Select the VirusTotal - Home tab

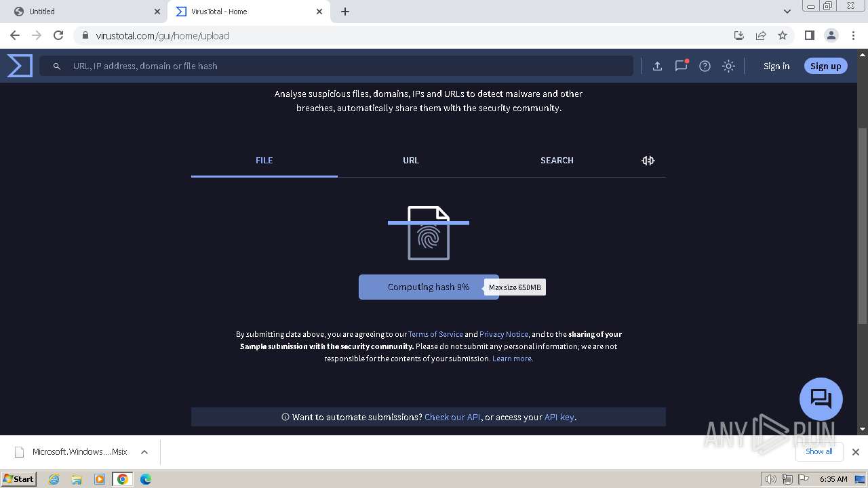pos(249,12)
